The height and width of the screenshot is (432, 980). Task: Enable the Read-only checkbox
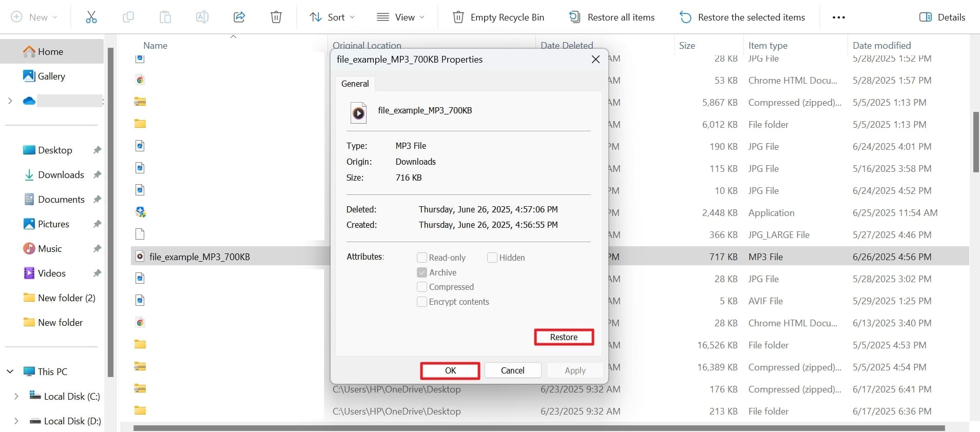[x=422, y=258]
